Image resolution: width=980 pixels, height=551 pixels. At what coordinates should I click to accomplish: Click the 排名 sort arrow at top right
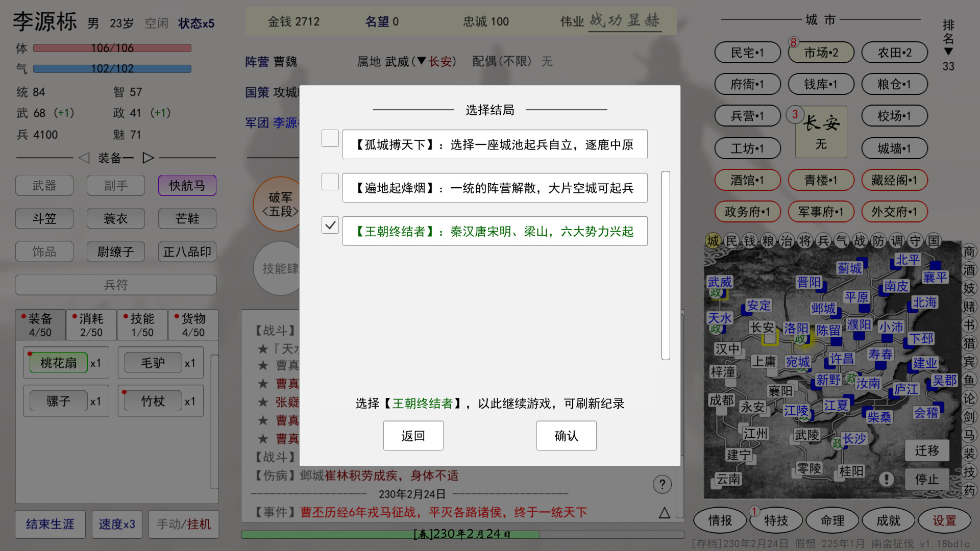[948, 51]
